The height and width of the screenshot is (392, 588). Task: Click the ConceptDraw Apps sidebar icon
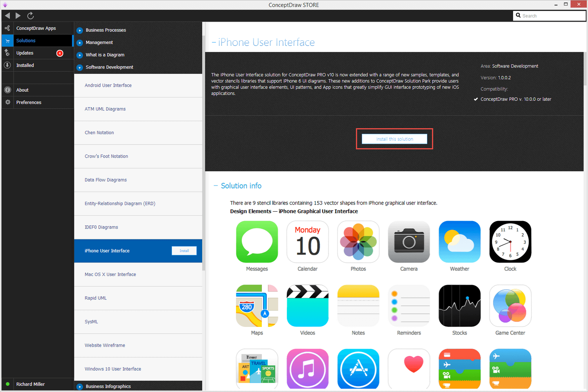7,28
